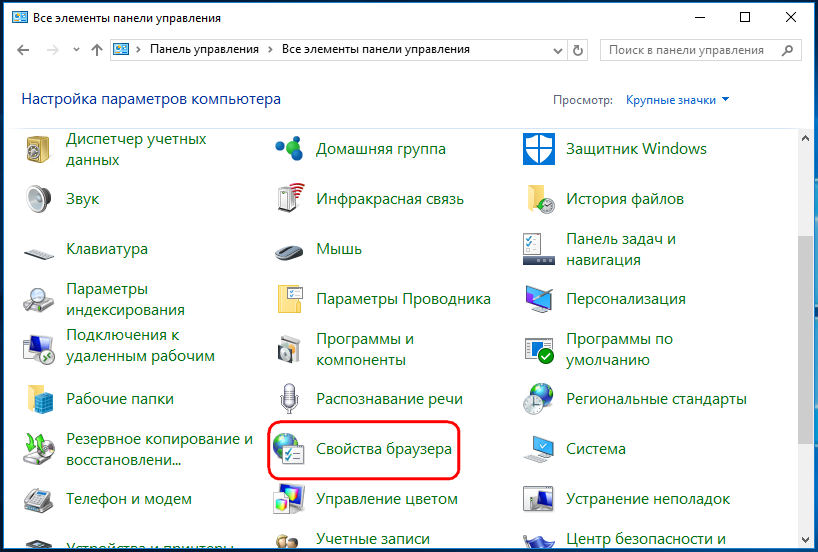This screenshot has width=818, height=552.
Task: Click the search magnifier icon
Action: pos(788,50)
